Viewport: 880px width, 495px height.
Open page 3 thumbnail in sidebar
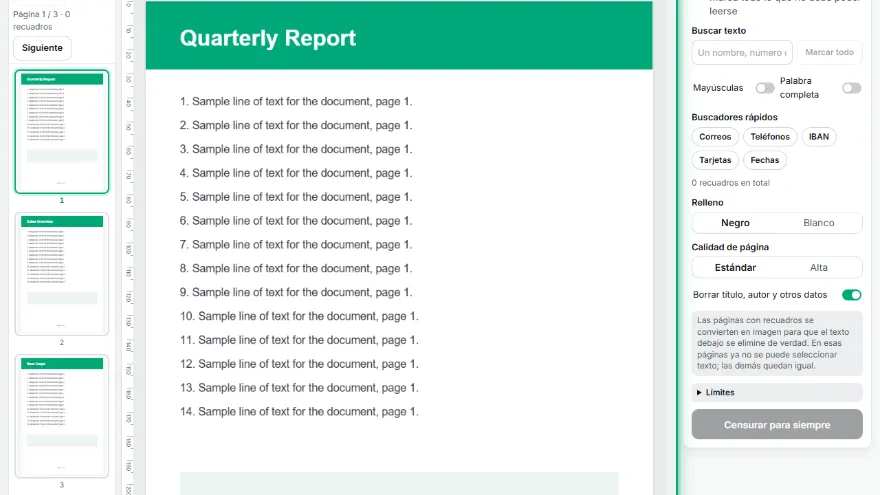tap(62, 416)
